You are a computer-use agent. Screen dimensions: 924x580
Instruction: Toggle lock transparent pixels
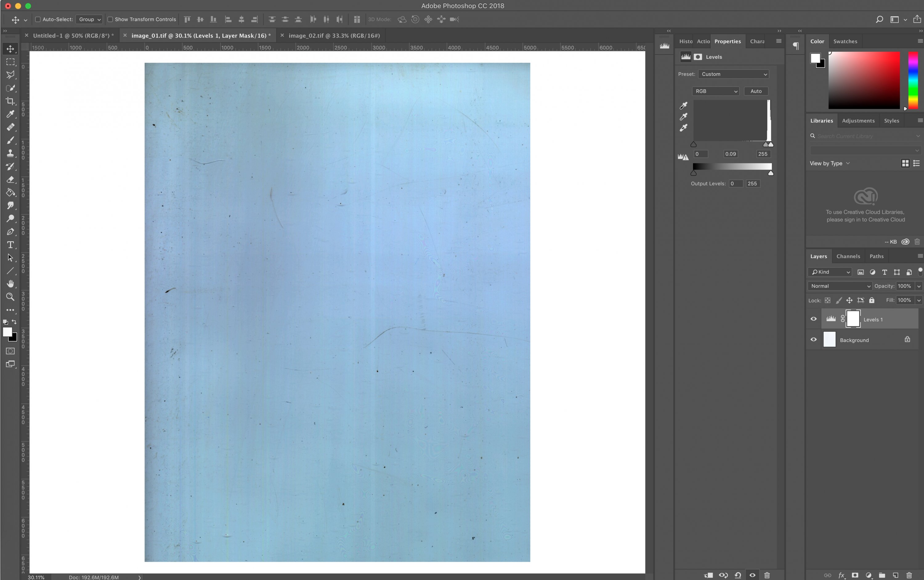click(x=828, y=300)
